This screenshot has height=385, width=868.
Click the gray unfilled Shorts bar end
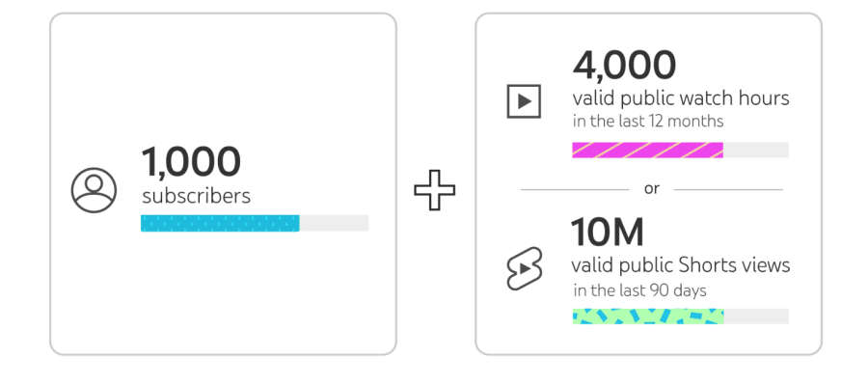(x=756, y=316)
